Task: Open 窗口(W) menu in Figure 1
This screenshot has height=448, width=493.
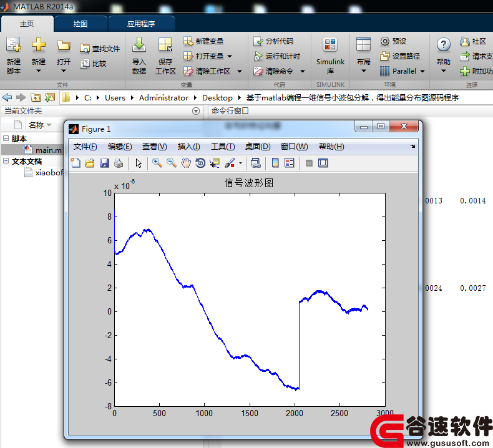Action: [295, 147]
